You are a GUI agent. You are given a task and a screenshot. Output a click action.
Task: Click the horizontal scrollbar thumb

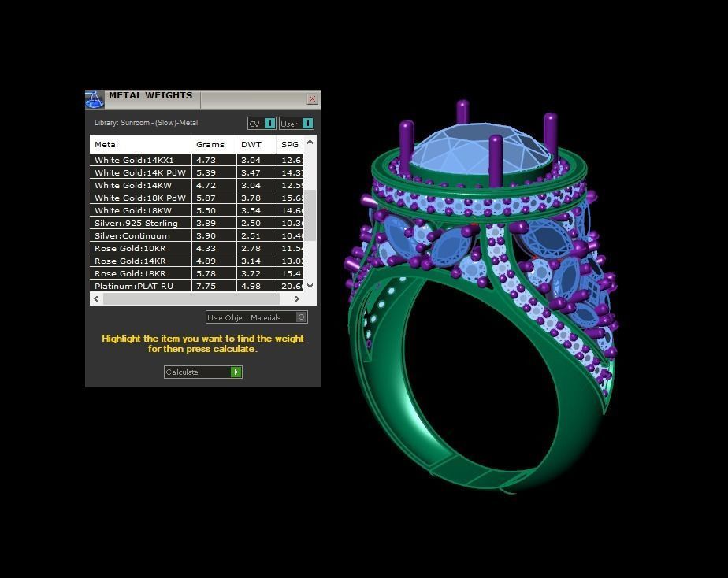point(191,298)
